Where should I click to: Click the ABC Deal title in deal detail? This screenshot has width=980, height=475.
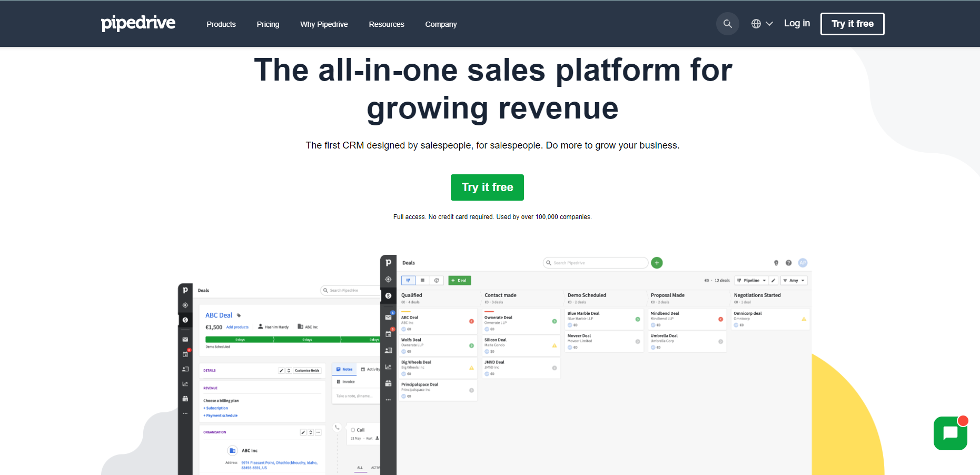(219, 315)
